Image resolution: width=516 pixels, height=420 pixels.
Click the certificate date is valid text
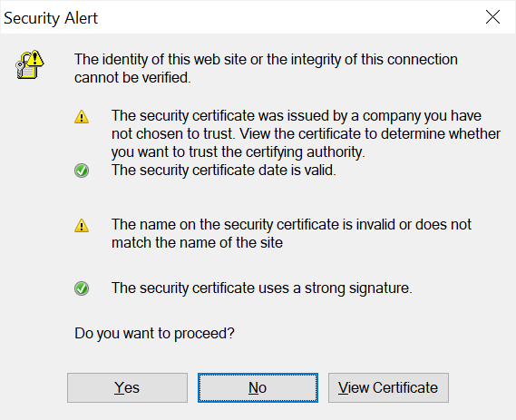point(224,171)
